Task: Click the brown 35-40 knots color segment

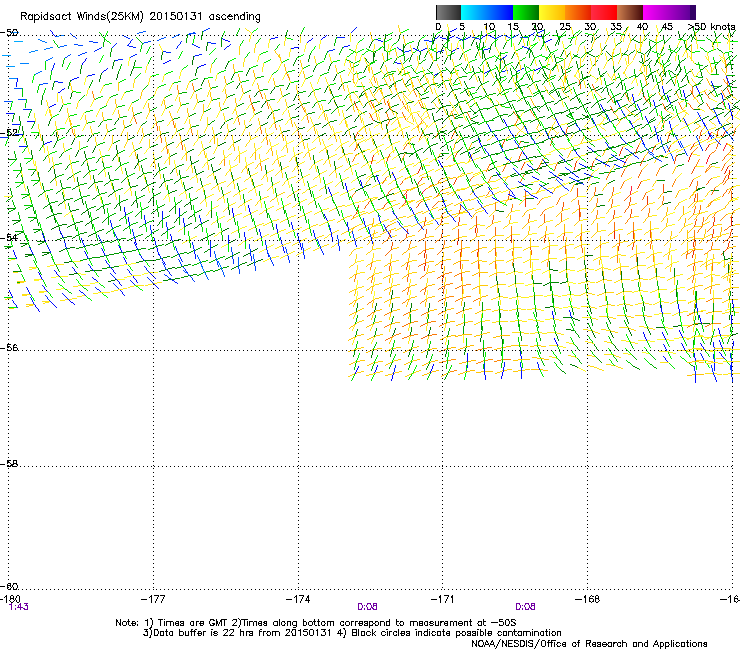Action: (x=630, y=12)
